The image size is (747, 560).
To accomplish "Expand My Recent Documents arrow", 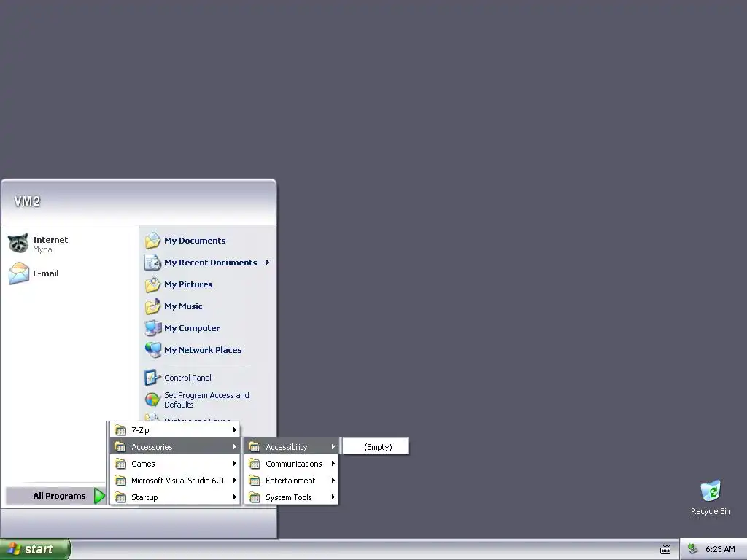I will pyautogui.click(x=267, y=262).
